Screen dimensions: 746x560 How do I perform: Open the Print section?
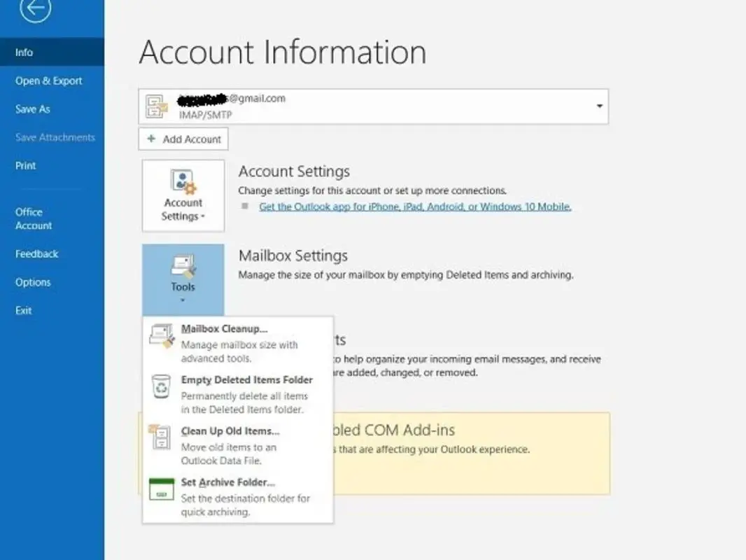point(25,165)
